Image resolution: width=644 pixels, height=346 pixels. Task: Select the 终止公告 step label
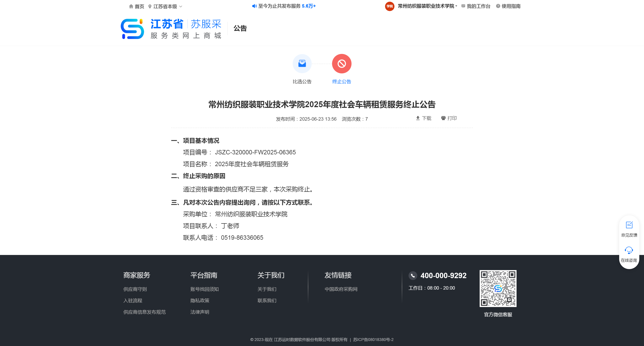coord(341,82)
